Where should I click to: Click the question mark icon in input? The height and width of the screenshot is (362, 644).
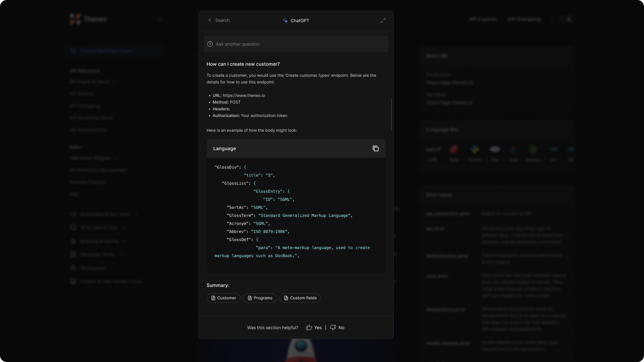(210, 44)
